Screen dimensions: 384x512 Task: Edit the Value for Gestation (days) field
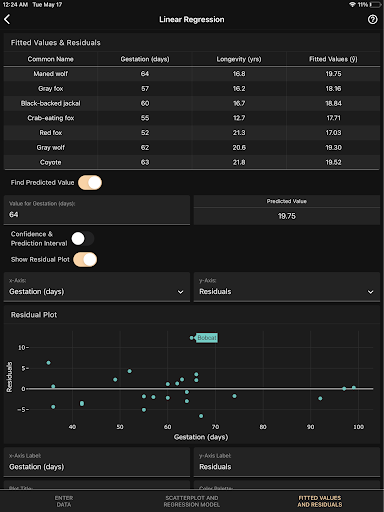pyautogui.click(x=97, y=210)
